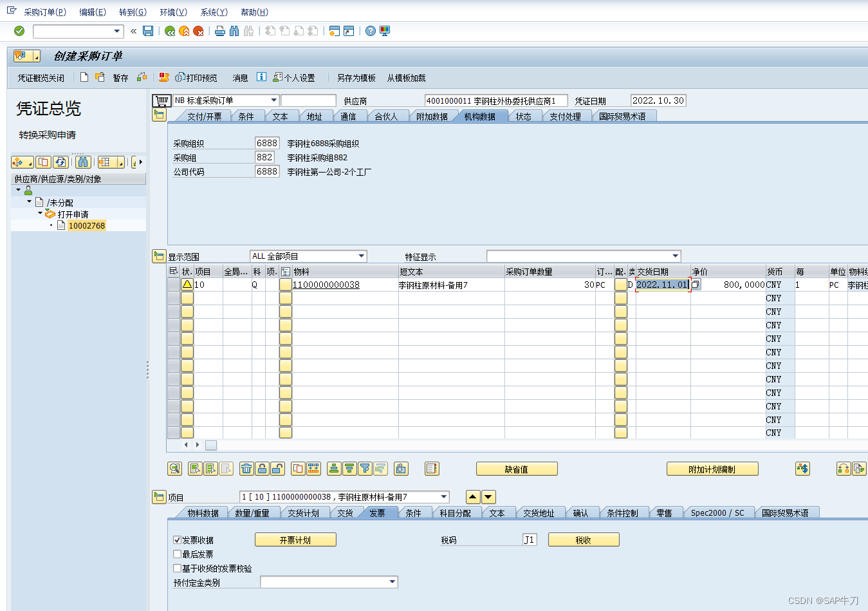The image size is (868, 611).
Task: Switch to the item 科目分配 tab
Action: coord(456,513)
